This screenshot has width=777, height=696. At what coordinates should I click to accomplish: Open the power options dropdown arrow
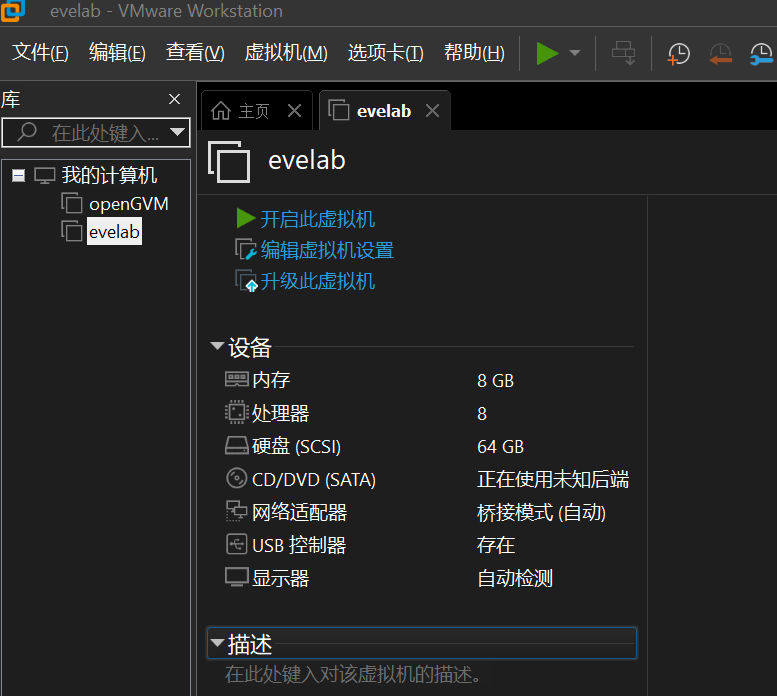click(575, 53)
